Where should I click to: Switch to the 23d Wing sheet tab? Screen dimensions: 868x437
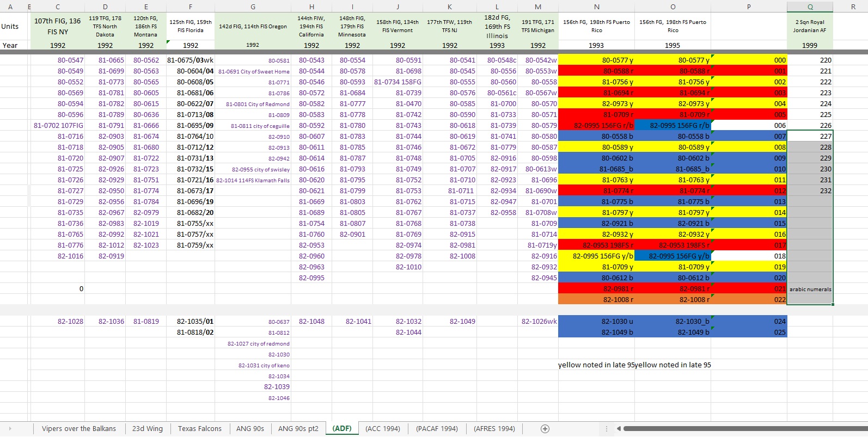[x=148, y=429]
